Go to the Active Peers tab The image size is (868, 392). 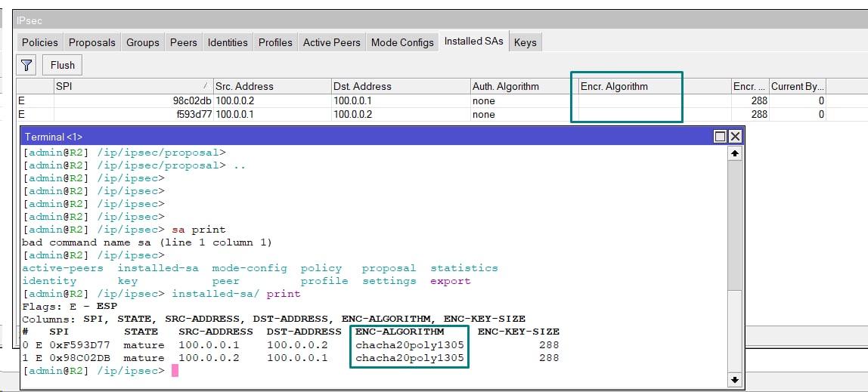332,42
